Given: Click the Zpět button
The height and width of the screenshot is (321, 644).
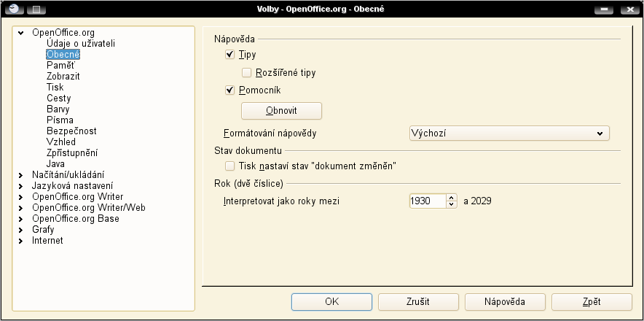Looking at the screenshot, I should (592, 301).
